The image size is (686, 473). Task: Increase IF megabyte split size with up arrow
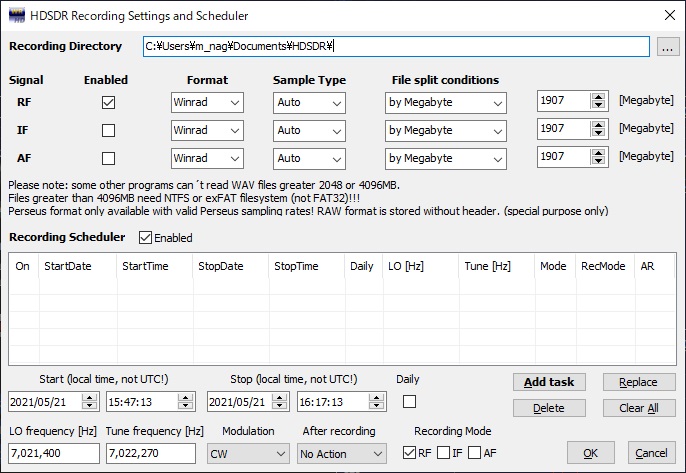coord(598,125)
